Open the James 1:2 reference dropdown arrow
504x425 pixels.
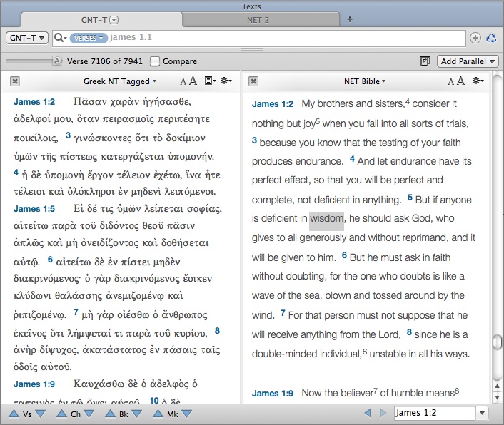click(483, 413)
